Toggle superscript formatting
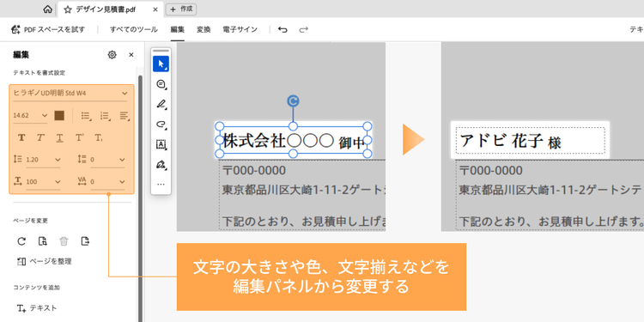 80,137
